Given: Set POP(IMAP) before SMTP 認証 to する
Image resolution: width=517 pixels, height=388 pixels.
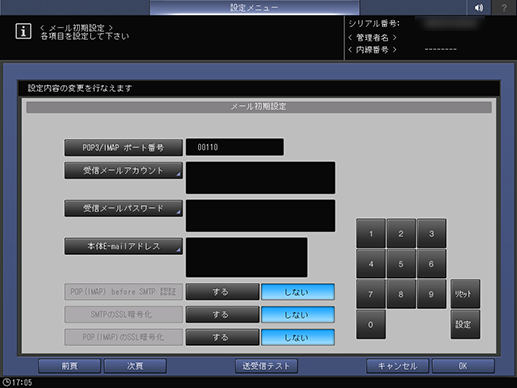Looking at the screenshot, I should 222,292.
